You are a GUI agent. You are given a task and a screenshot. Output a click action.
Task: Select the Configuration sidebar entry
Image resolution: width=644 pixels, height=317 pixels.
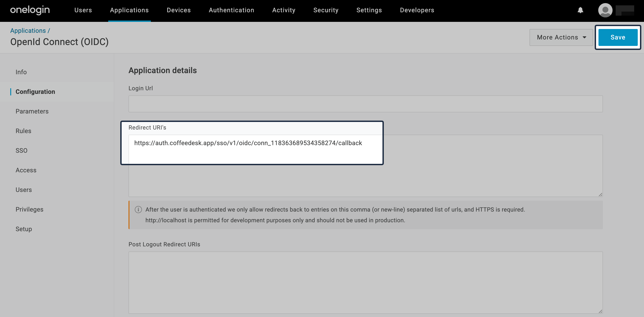pyautogui.click(x=35, y=91)
